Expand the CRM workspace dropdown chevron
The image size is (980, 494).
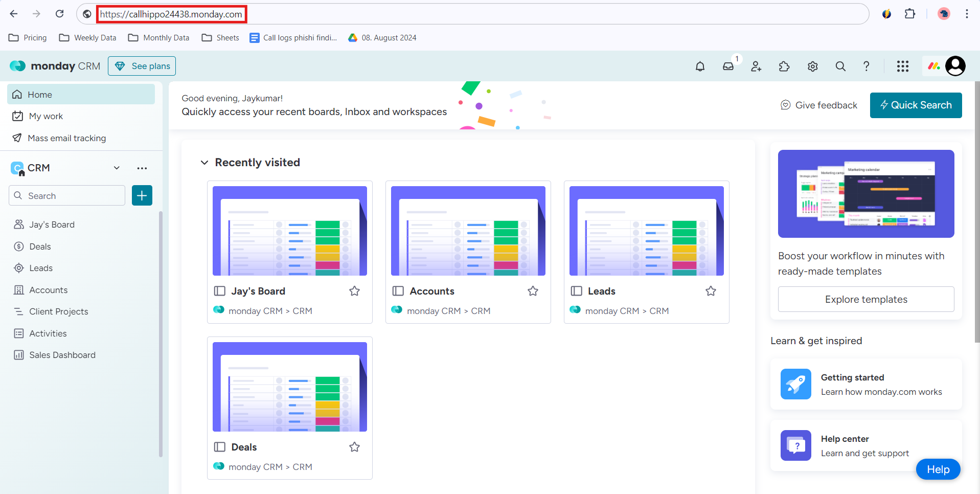tap(117, 168)
